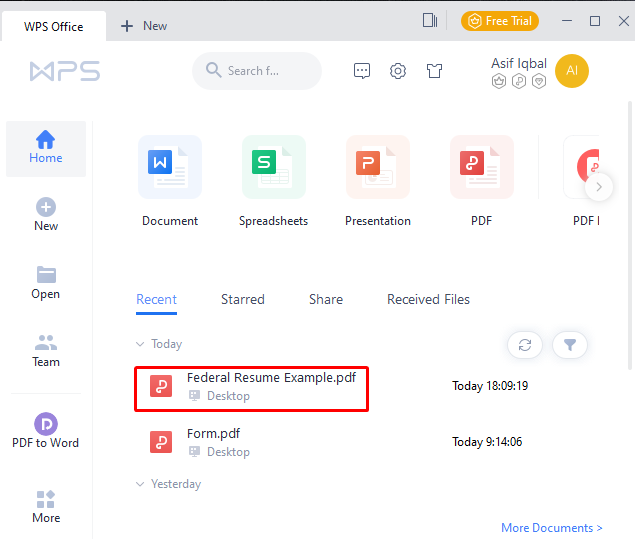Close the WPS Office window
Image resolution: width=635 pixels, height=558 pixels.
[x=624, y=21]
